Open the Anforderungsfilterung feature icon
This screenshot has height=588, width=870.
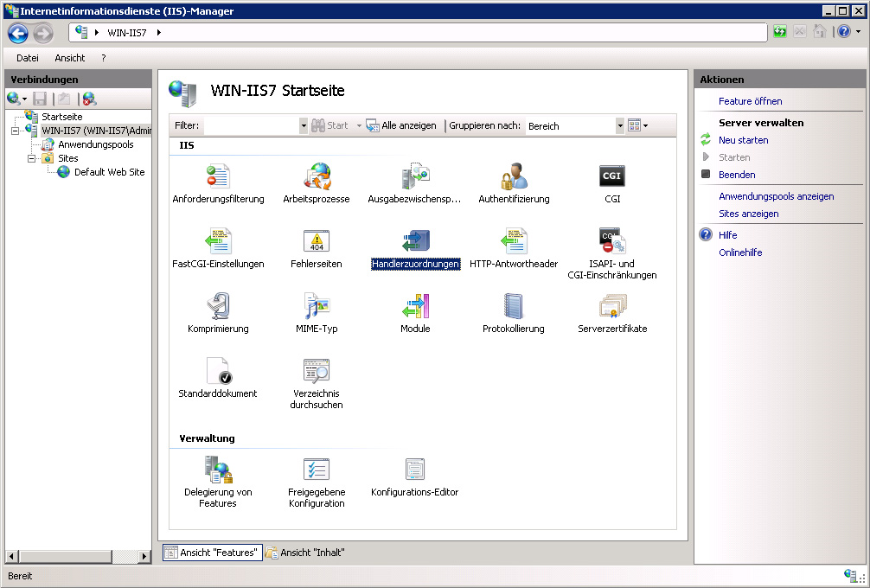tap(218, 177)
